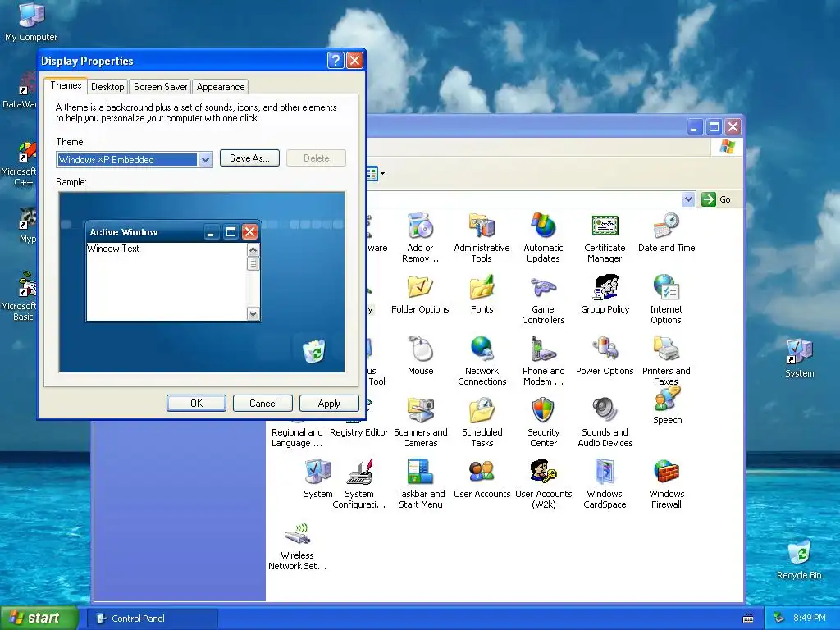The image size is (840, 630).
Task: Click the keyboard tray icon
Action: (x=748, y=619)
